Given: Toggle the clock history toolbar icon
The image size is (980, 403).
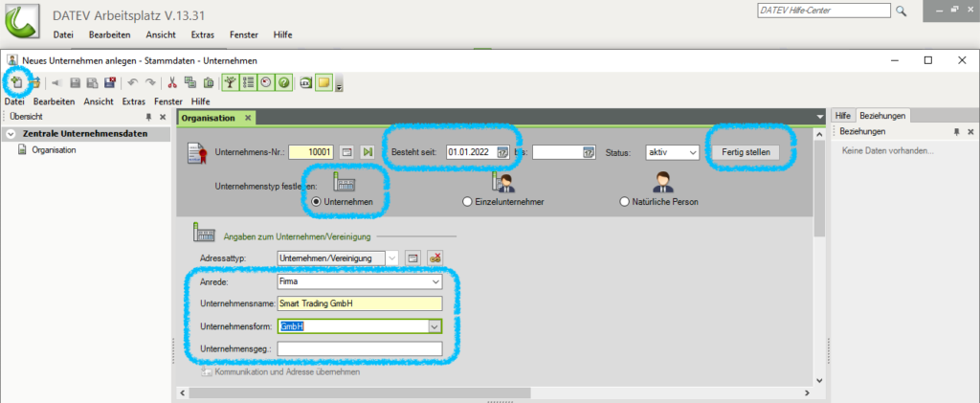Looking at the screenshot, I should 266,82.
